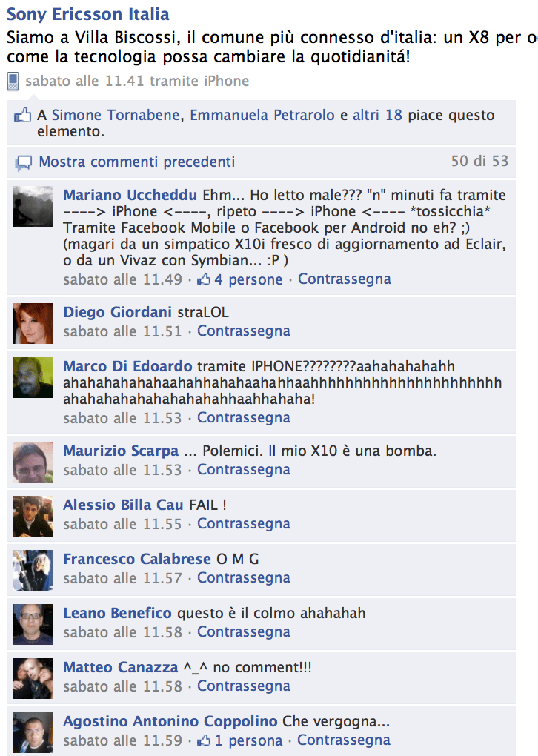Open Diego Giordani's red-haired avatar

pos(33,323)
